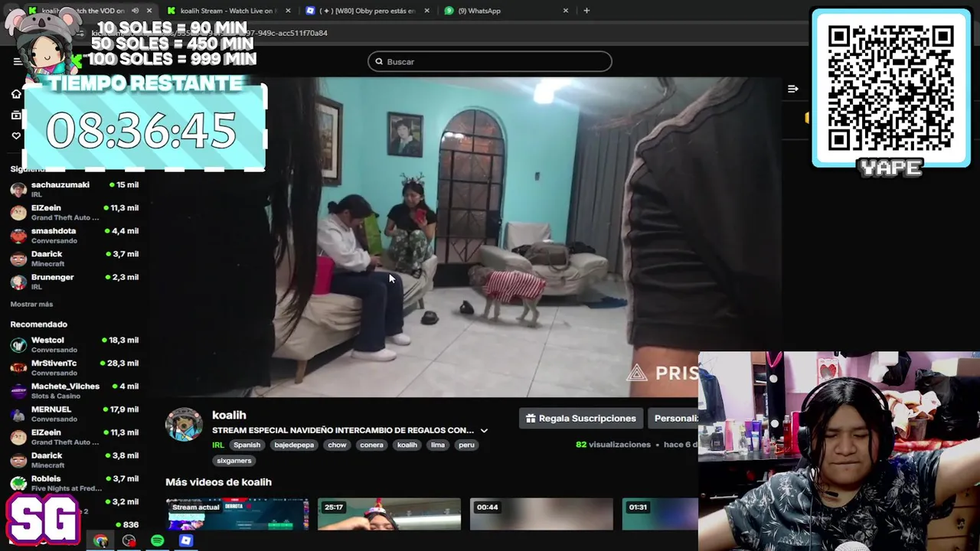Click Mostrar más to expand following list
980x551 pixels.
click(x=31, y=305)
